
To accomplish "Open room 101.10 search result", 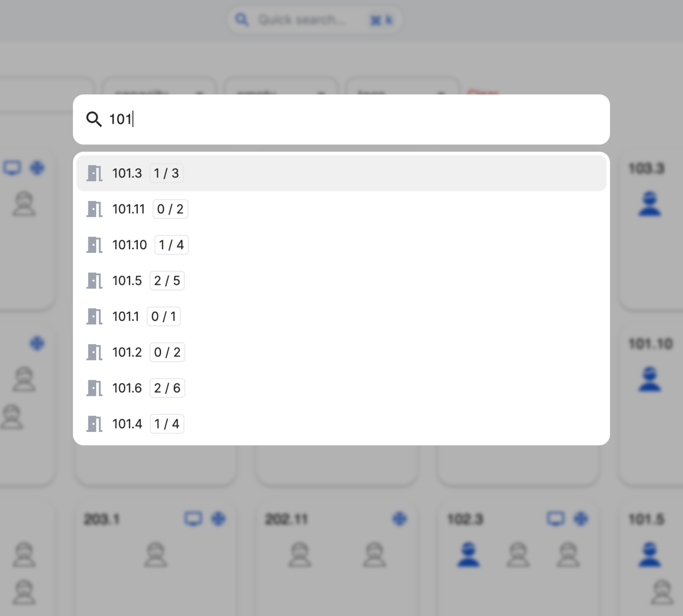I will click(x=129, y=245).
